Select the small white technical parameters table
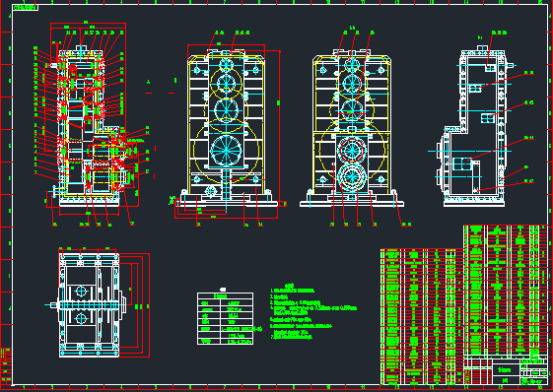This screenshot has width=553, height=392. (226, 318)
